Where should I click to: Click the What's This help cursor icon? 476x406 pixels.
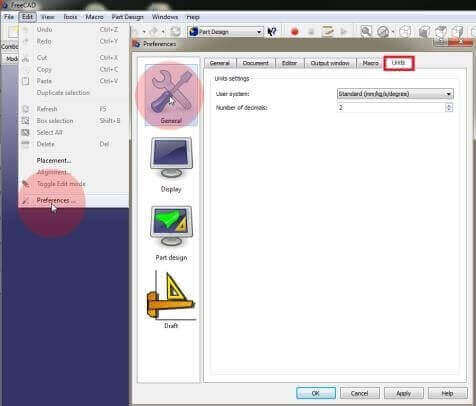point(272,32)
